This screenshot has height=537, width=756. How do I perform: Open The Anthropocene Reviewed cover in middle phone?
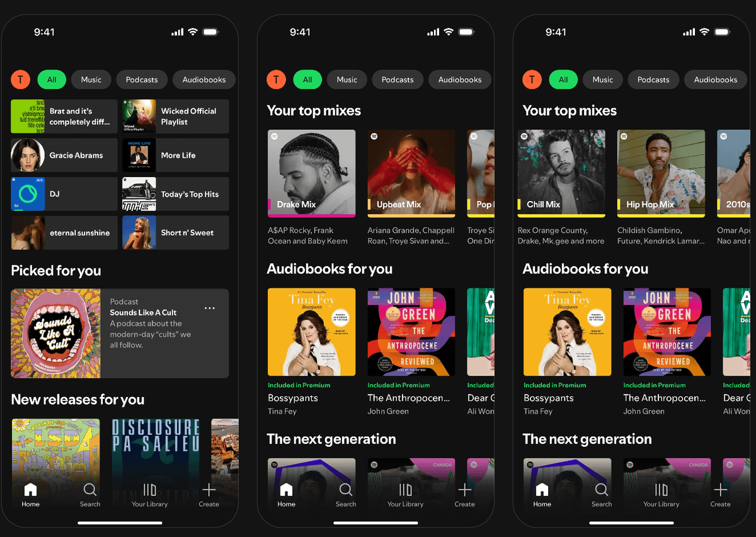[x=411, y=332]
